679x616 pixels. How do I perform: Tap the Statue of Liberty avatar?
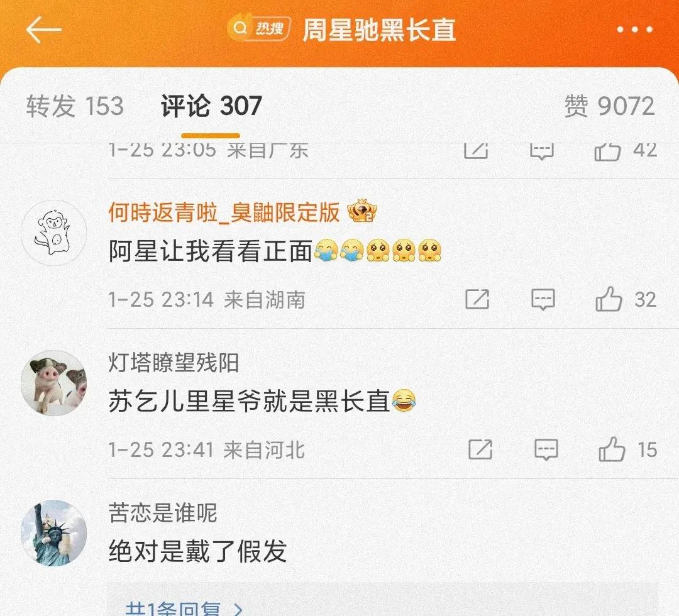[53, 533]
